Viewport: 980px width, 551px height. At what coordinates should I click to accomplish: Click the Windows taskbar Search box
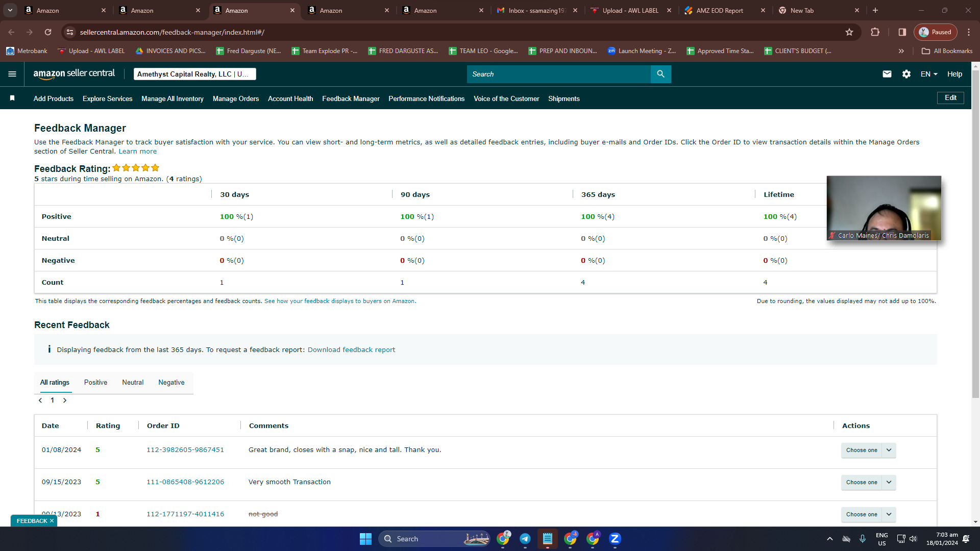pos(434,539)
